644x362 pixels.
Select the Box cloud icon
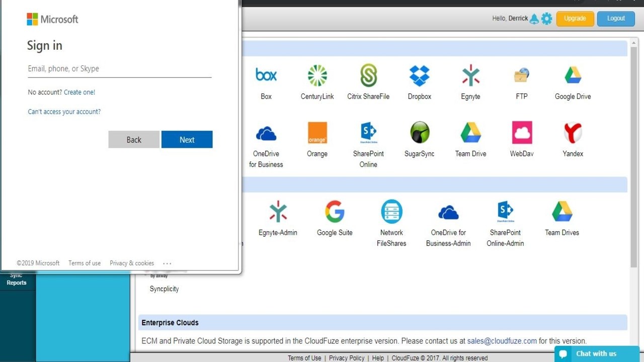pos(266,75)
